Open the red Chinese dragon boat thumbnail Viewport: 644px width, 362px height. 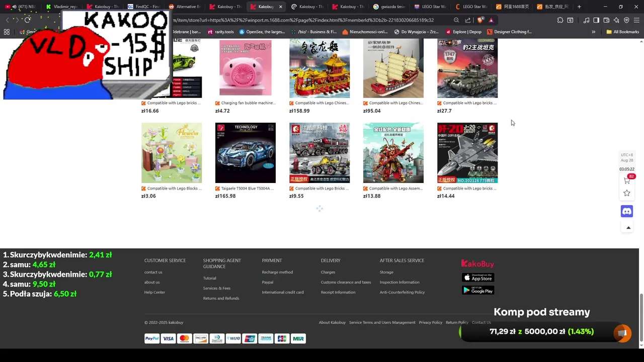click(319, 67)
